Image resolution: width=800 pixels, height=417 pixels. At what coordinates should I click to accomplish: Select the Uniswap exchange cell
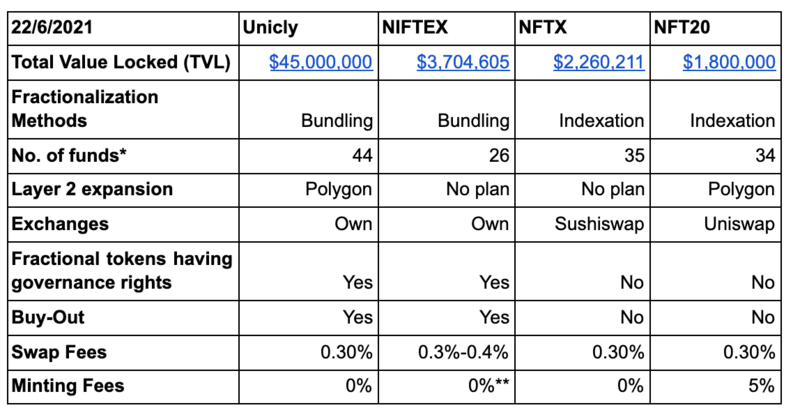[x=716, y=224]
